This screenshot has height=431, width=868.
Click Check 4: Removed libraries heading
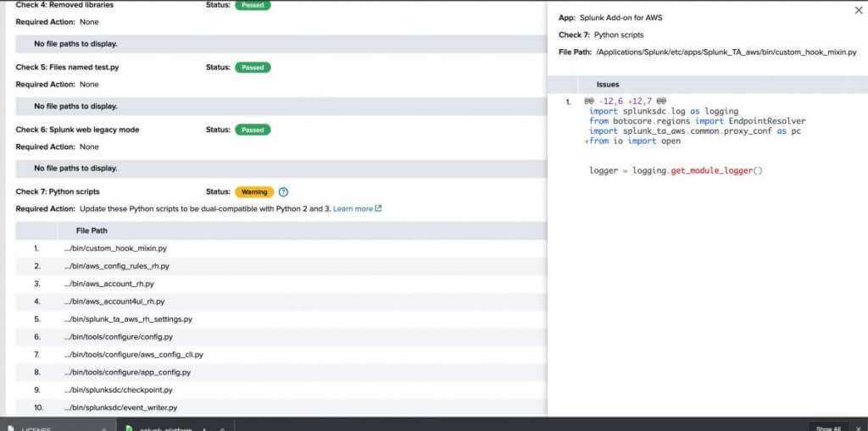tap(64, 5)
